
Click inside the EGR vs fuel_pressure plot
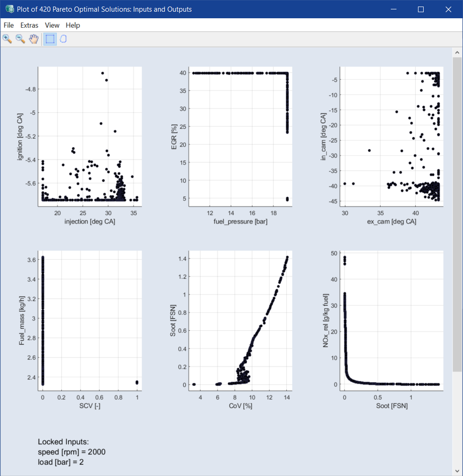(239, 136)
